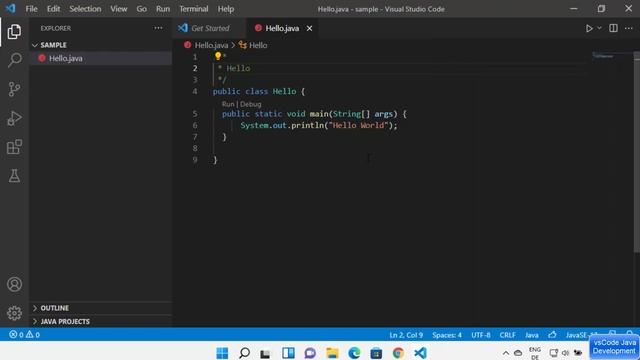Collapse the SAMPLE folder section

101,45
